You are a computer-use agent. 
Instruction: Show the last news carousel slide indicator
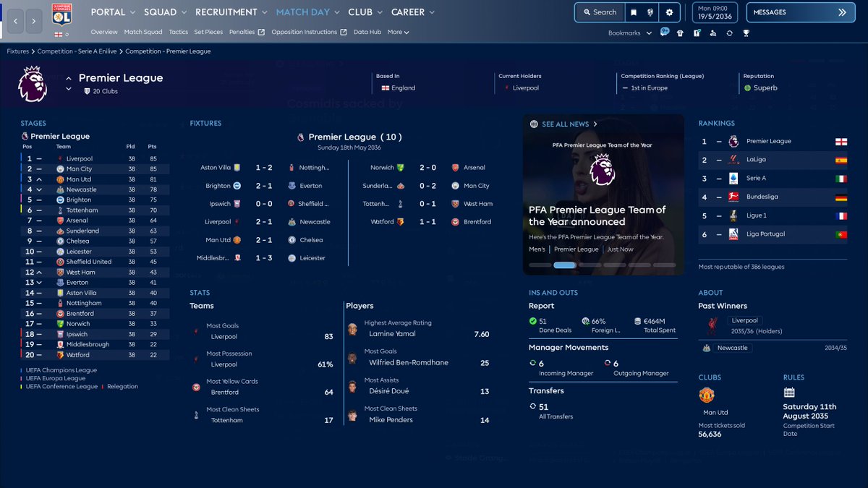[x=663, y=265]
